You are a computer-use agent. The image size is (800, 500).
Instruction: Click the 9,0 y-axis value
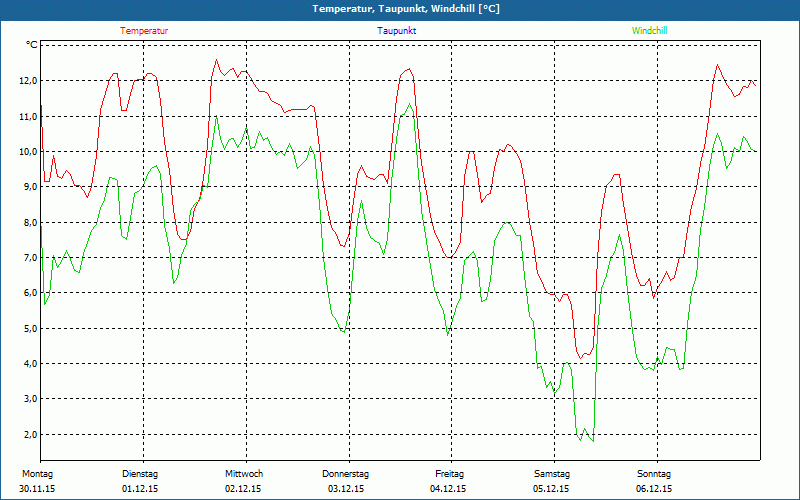point(29,187)
